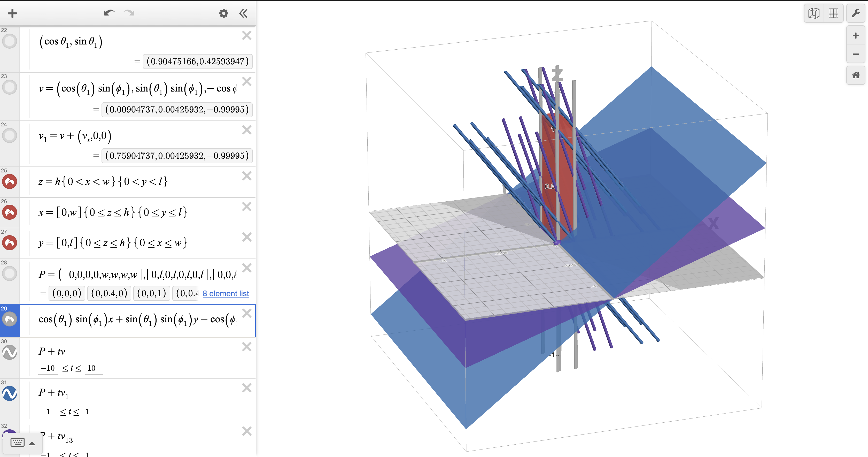Viewport: 868px width, 457px height.
Task: Open graph settings wrench menu
Action: 856,13
